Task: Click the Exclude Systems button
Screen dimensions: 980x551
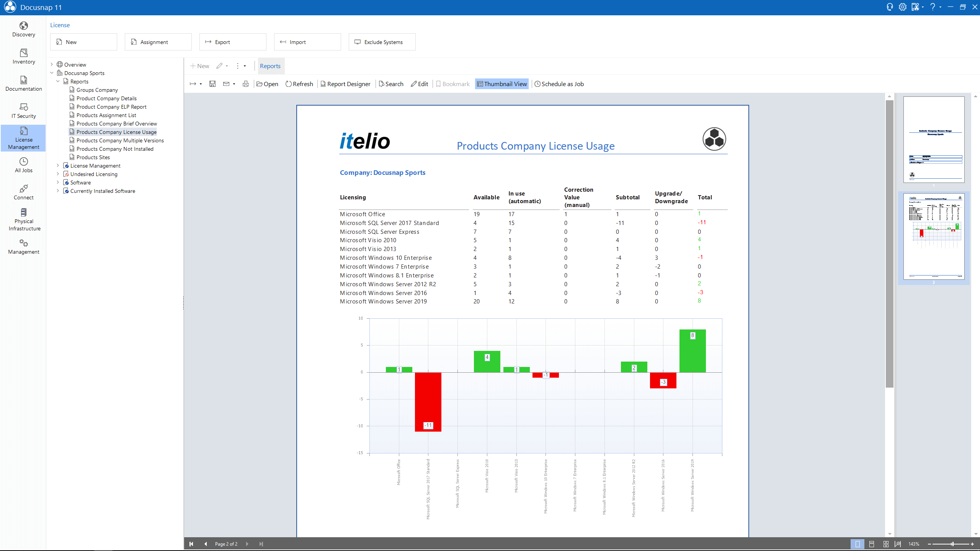Action: [382, 42]
